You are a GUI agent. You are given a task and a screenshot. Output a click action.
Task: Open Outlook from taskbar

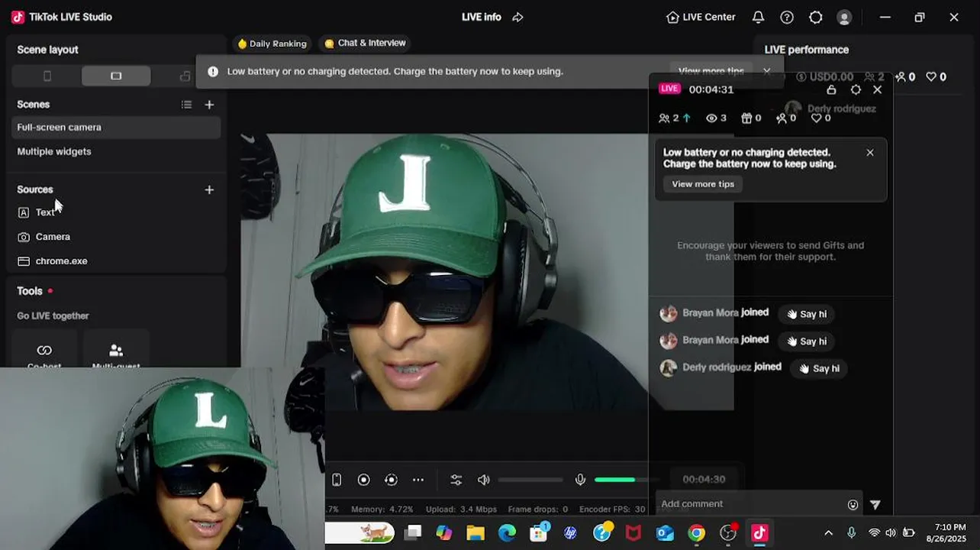[x=665, y=533]
